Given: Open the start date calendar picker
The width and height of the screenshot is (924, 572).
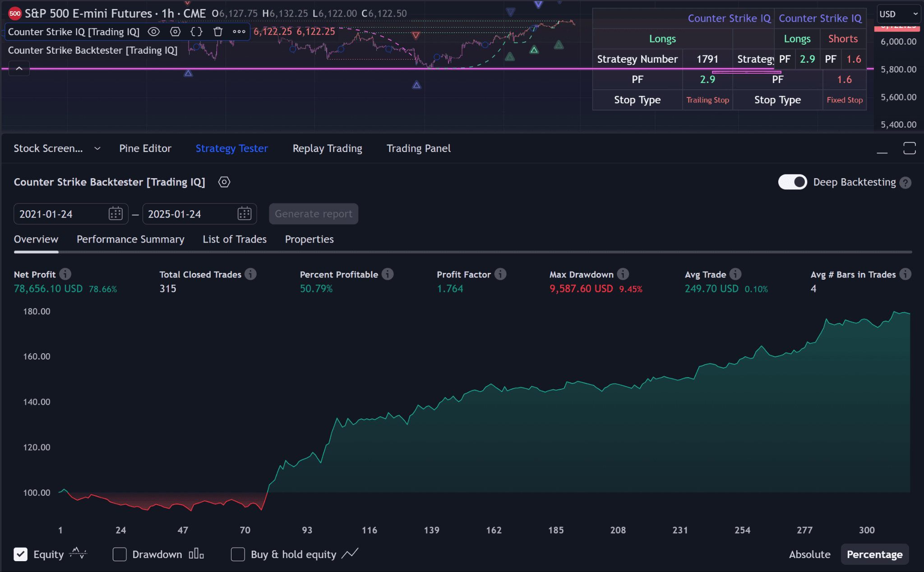Looking at the screenshot, I should click(x=116, y=214).
